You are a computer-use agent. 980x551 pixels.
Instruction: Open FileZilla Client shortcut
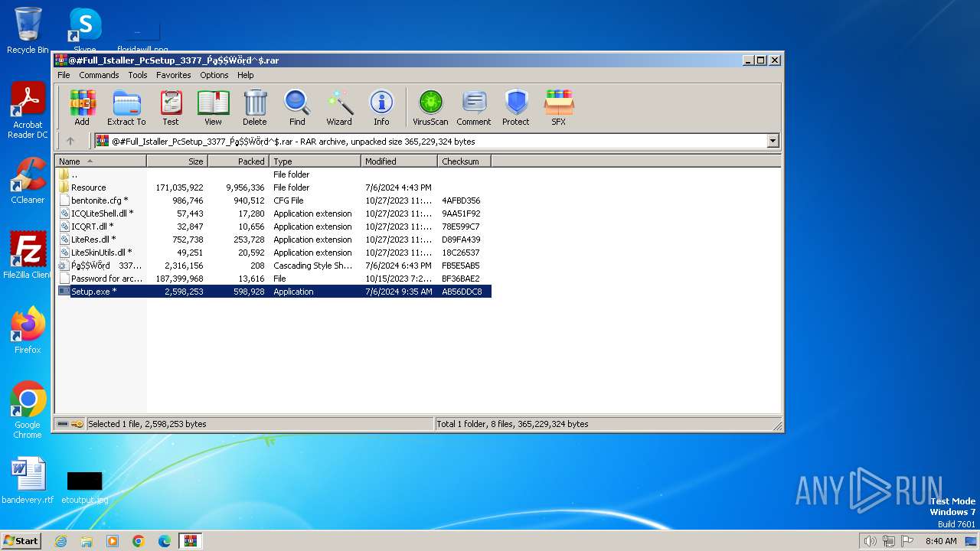(28, 256)
